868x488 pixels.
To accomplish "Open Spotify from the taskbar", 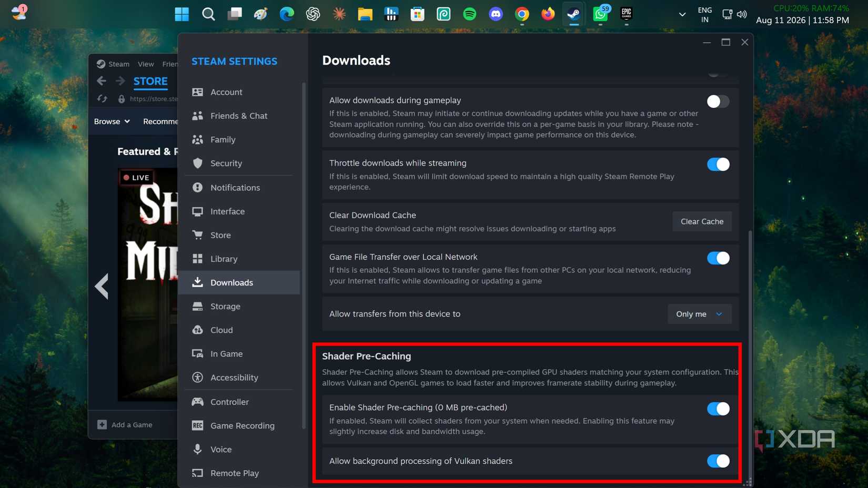I will pos(470,14).
